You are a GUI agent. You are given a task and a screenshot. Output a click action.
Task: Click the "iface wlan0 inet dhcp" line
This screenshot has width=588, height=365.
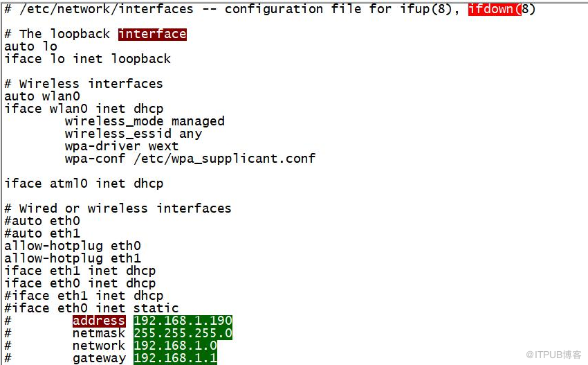pyautogui.click(x=84, y=109)
